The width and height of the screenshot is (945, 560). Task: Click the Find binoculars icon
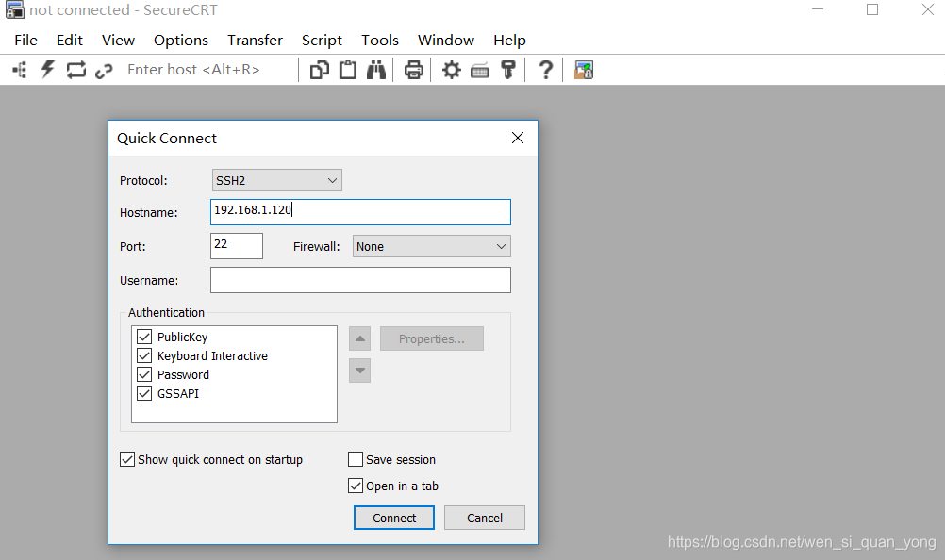click(376, 70)
